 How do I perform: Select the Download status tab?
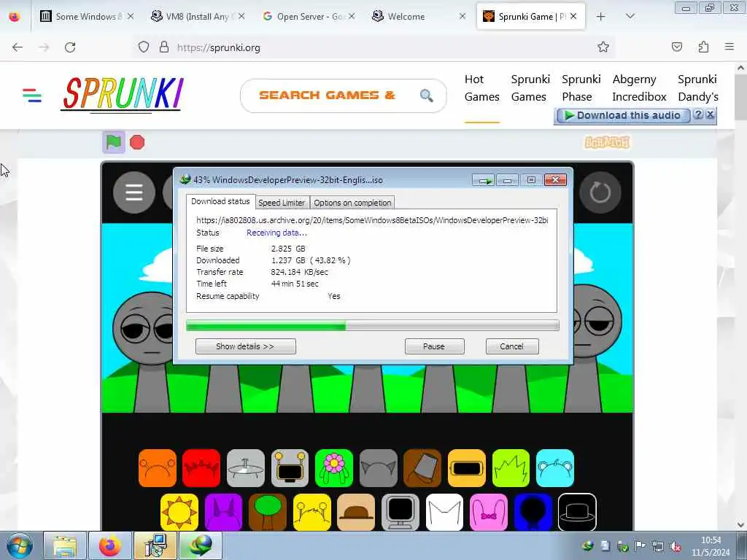tap(220, 201)
